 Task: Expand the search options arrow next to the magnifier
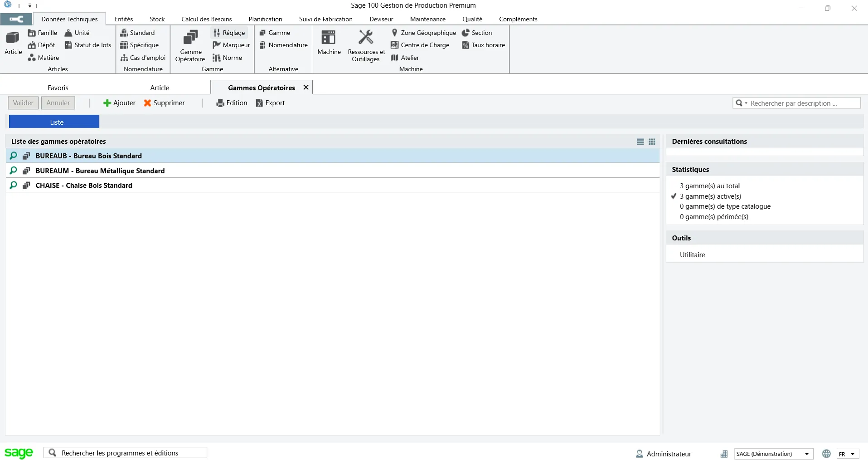coord(746,103)
